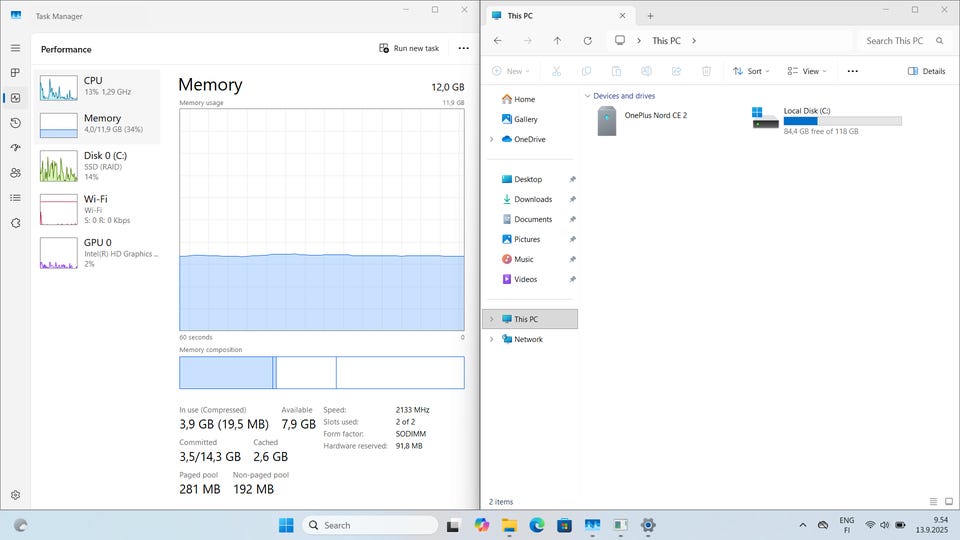Screen dimensions: 960x540
Task: Expand the Network tree node
Action: click(x=491, y=339)
